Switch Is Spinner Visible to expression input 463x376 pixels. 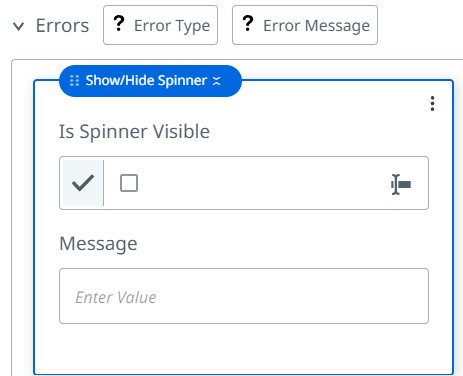(x=401, y=184)
